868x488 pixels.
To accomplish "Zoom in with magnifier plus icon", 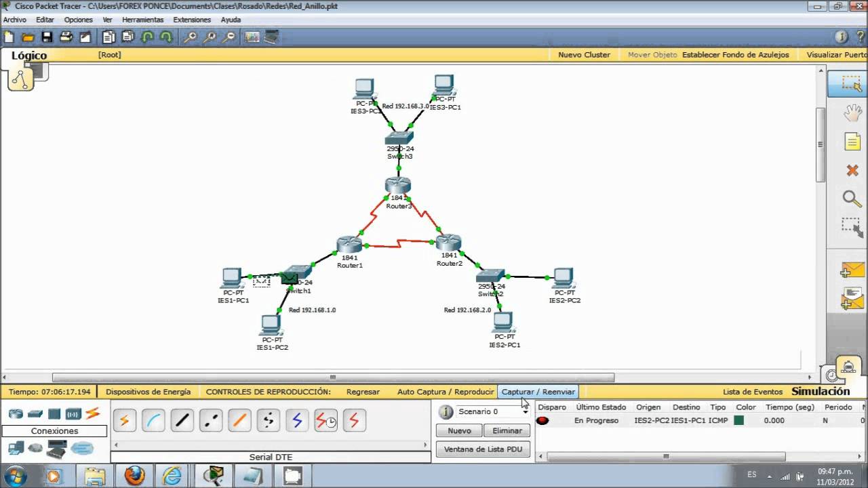I will [x=190, y=37].
